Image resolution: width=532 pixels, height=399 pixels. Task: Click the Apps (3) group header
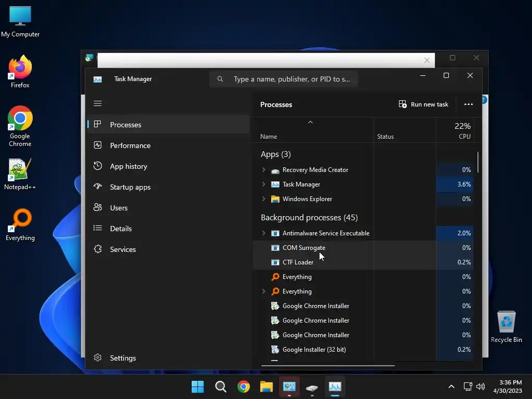tap(275, 154)
